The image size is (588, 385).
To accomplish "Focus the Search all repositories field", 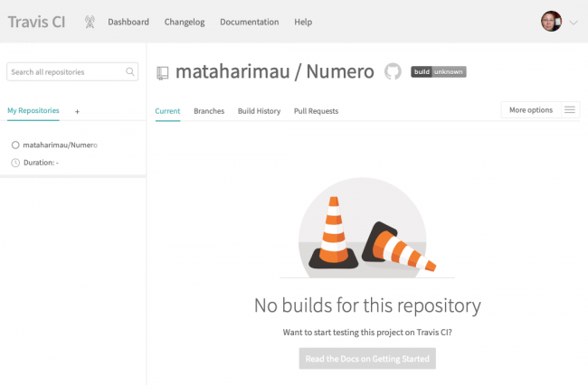I will tap(72, 71).
